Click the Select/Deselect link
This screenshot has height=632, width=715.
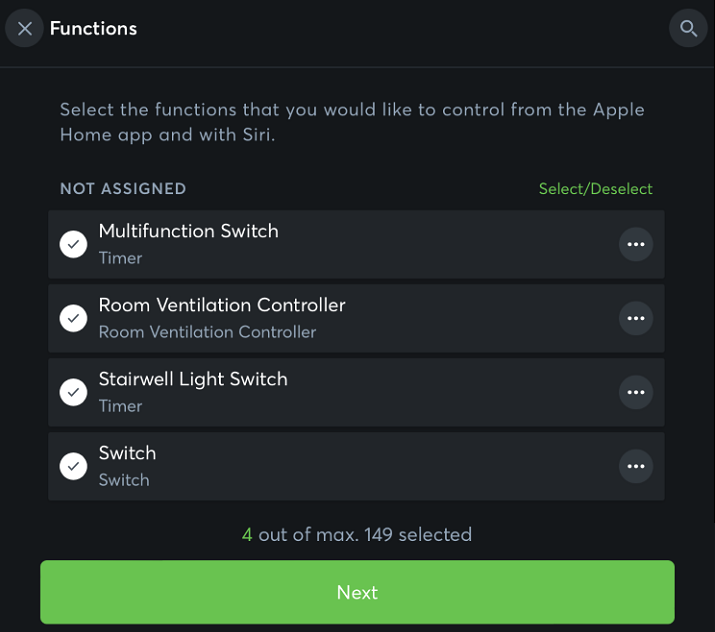click(x=595, y=189)
